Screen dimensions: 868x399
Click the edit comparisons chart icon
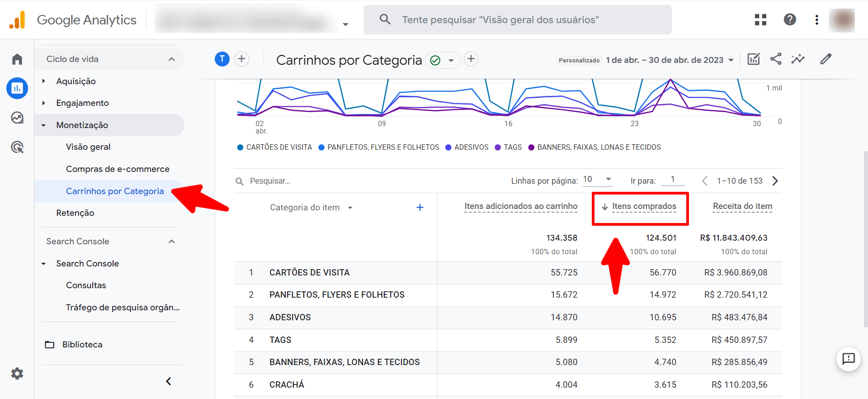[x=754, y=59]
